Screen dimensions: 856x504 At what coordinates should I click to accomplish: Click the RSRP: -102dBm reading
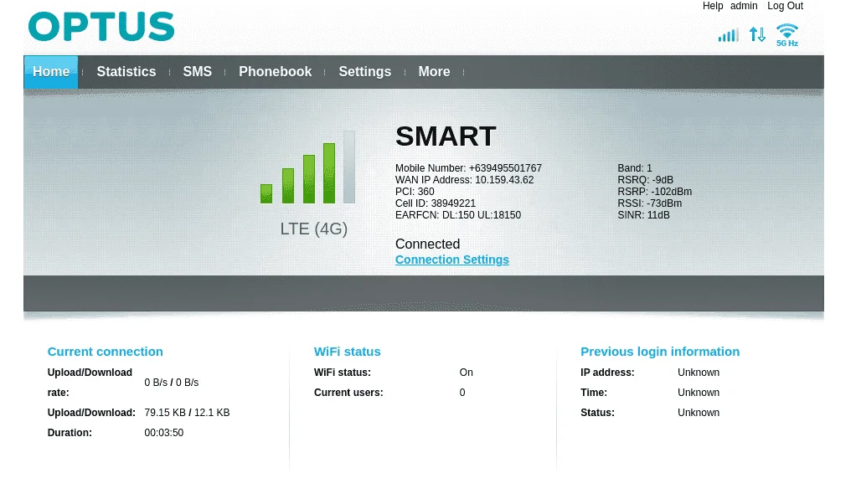[654, 192]
